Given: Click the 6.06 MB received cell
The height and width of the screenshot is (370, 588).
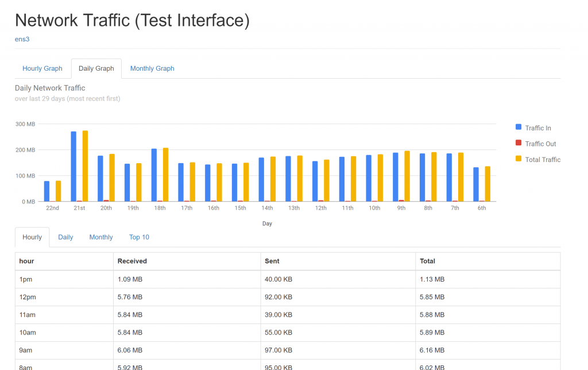Looking at the screenshot, I should coord(187,350).
